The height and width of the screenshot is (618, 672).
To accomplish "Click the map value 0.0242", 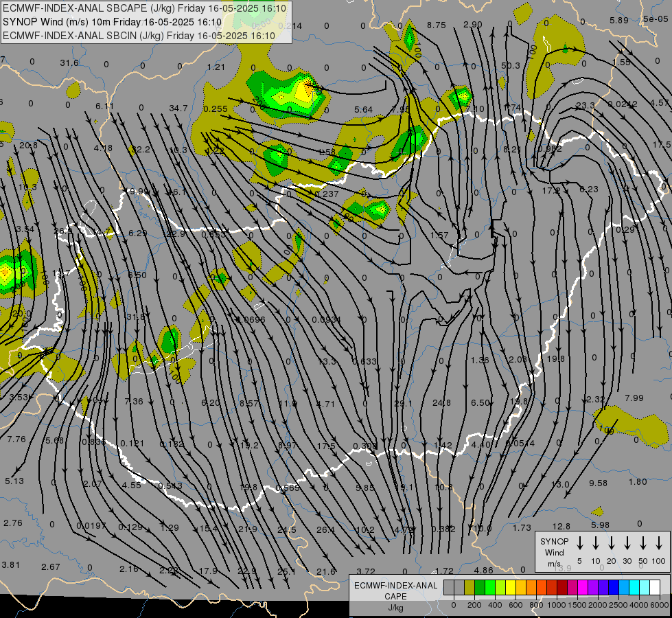I will (x=623, y=104).
